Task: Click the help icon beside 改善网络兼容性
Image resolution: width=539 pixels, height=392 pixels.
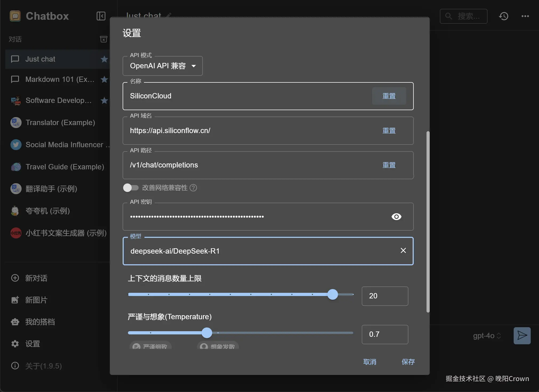Action: [193, 188]
